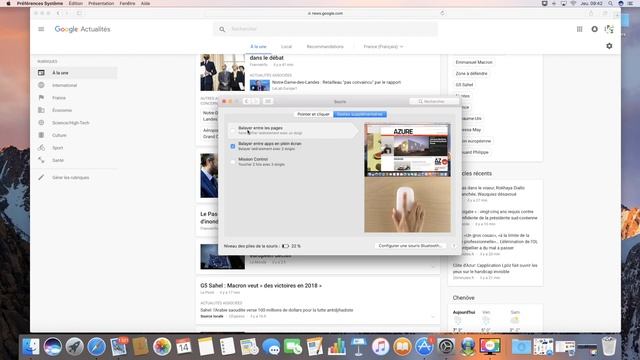Open the Fenêtre menu

tap(127, 3)
